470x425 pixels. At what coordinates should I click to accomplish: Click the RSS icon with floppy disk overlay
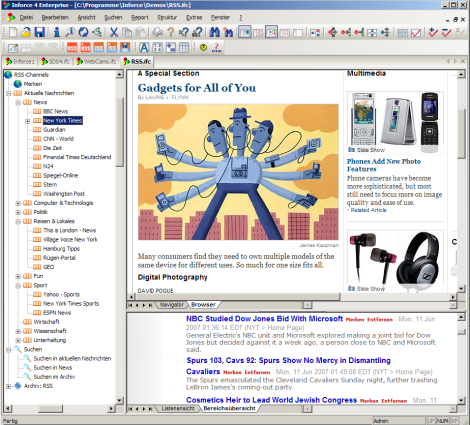pyautogui.click(x=125, y=47)
